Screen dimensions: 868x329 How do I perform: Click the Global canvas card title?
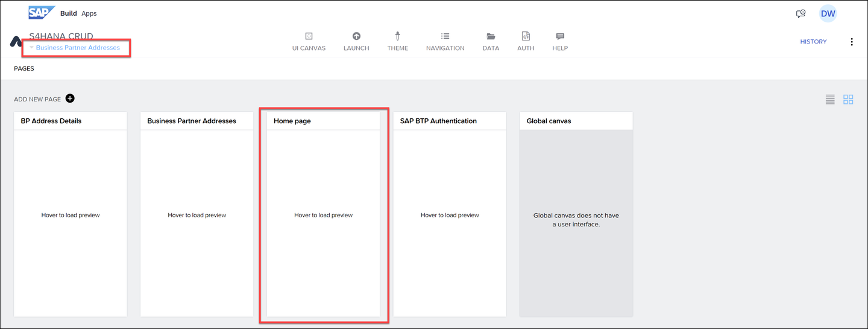(x=549, y=121)
